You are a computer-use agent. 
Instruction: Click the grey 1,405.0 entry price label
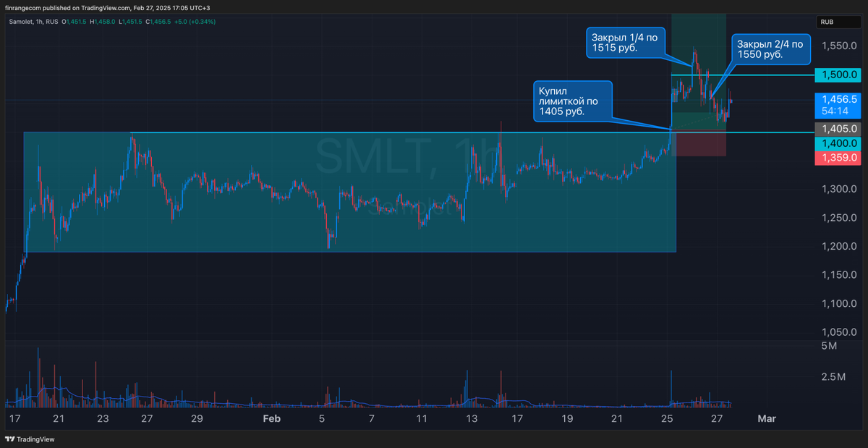pyautogui.click(x=838, y=129)
